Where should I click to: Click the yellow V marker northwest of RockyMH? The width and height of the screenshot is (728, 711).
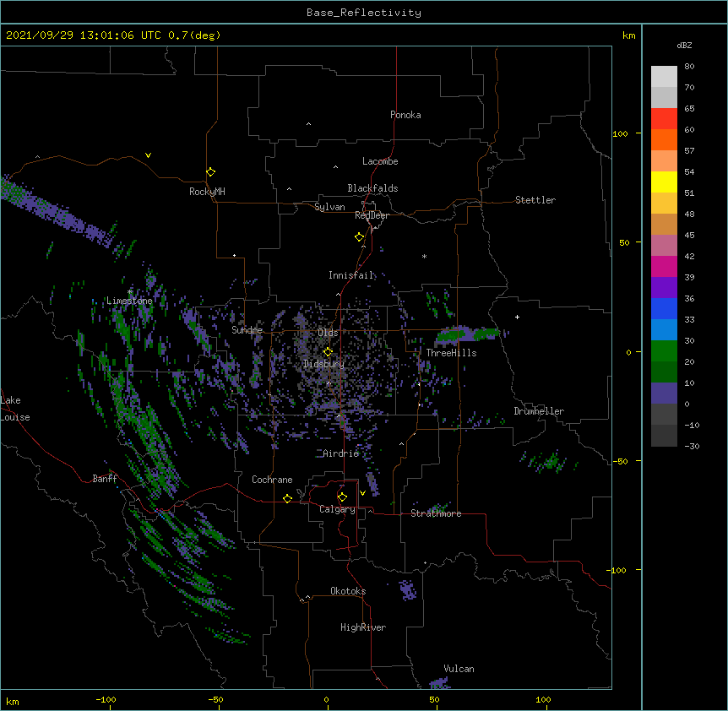(148, 155)
